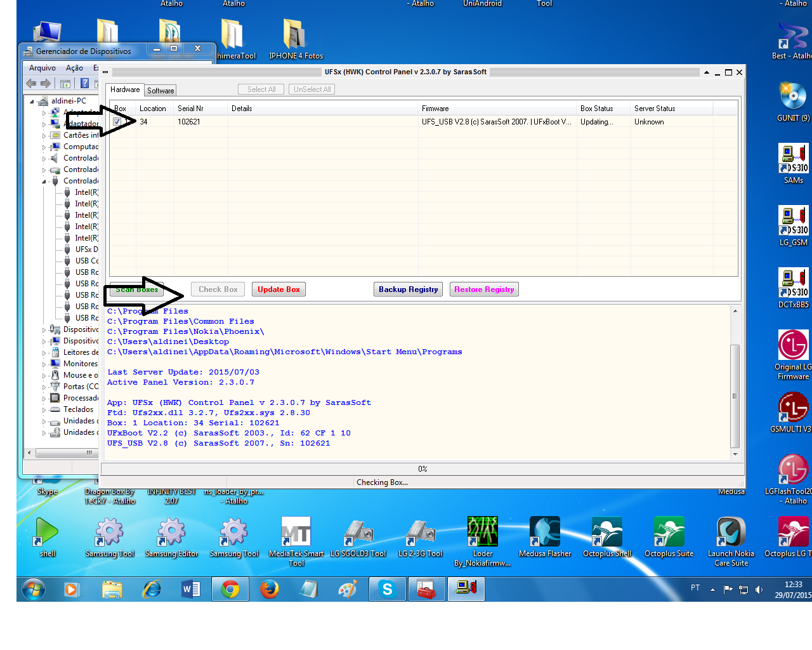This screenshot has height=650, width=812.
Task: Expand the Portas (COM) category
Action: click(44, 387)
